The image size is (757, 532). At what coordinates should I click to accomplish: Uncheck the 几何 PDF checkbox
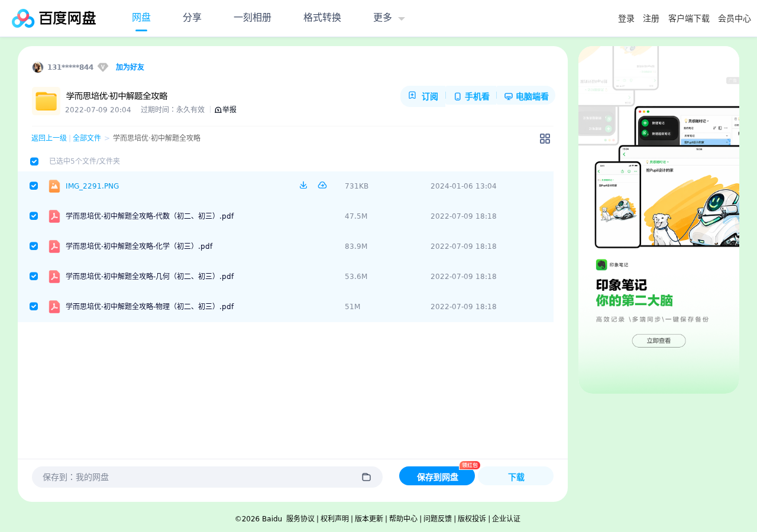34,276
